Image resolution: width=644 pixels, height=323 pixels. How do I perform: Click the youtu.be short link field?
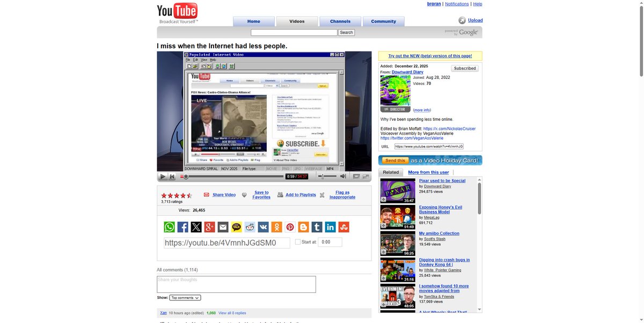pos(227,243)
